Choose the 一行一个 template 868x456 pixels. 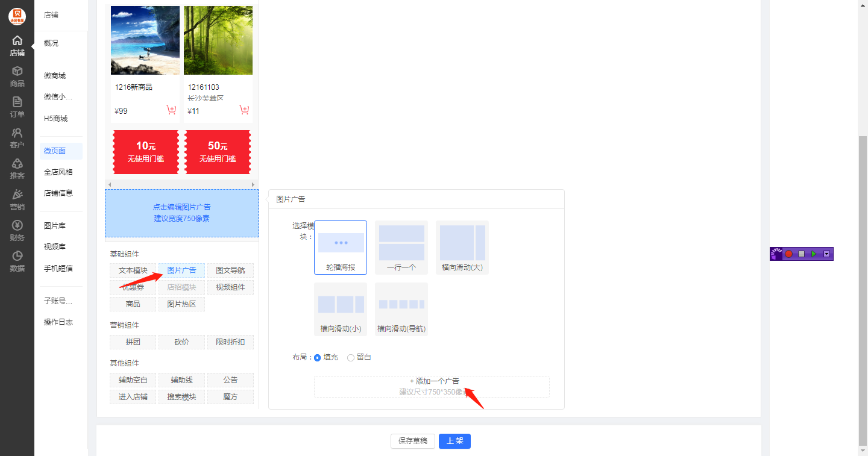click(401, 248)
